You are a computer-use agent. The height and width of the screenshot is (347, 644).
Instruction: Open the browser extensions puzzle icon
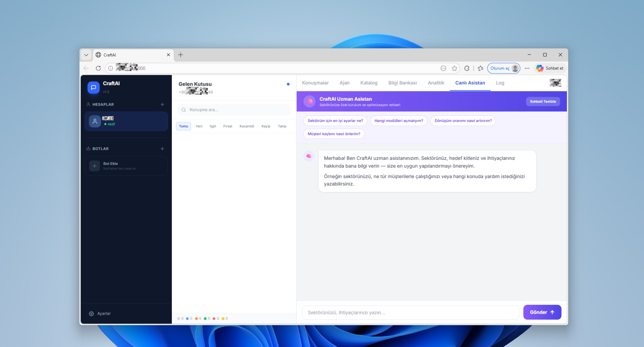click(466, 68)
